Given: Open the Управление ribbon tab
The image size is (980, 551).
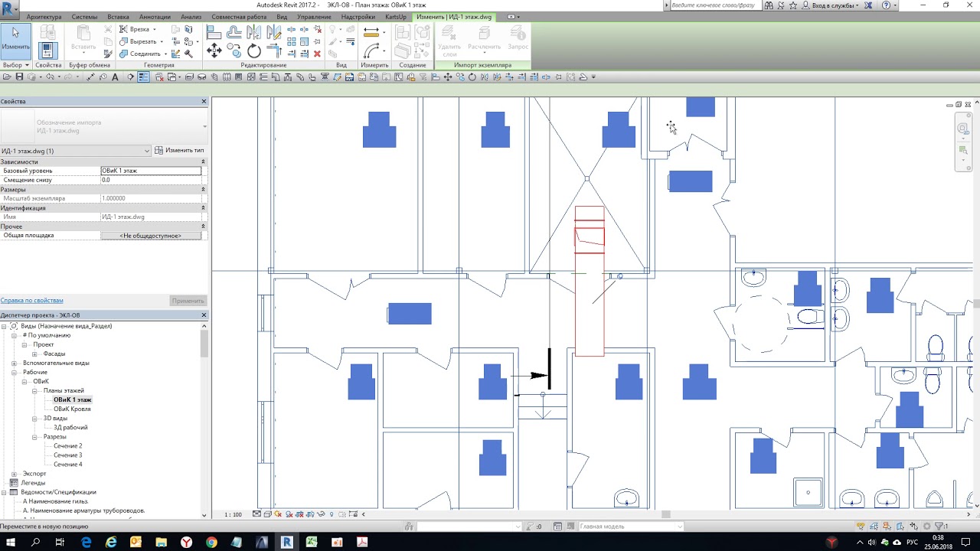Looking at the screenshot, I should [314, 17].
